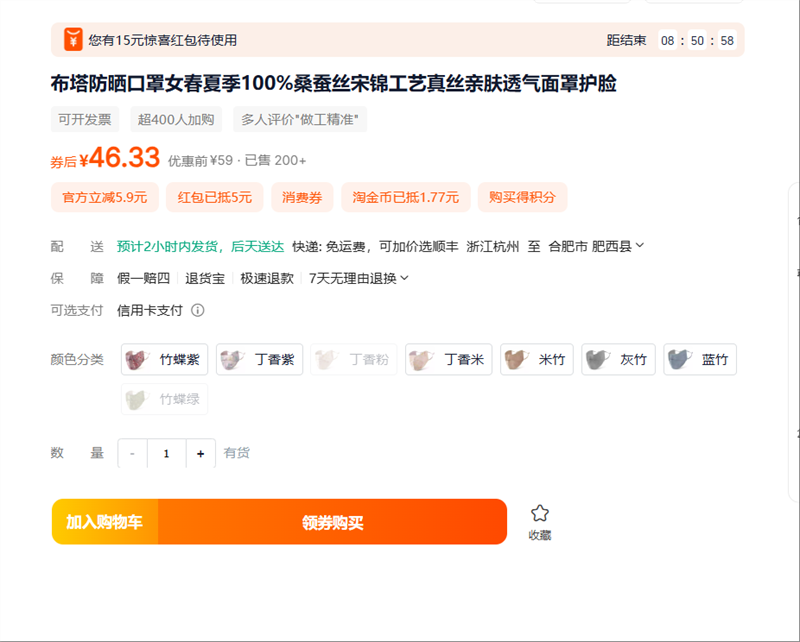This screenshot has height=642, width=800.
Task: Decrease quantity with the minus button
Action: (132, 454)
